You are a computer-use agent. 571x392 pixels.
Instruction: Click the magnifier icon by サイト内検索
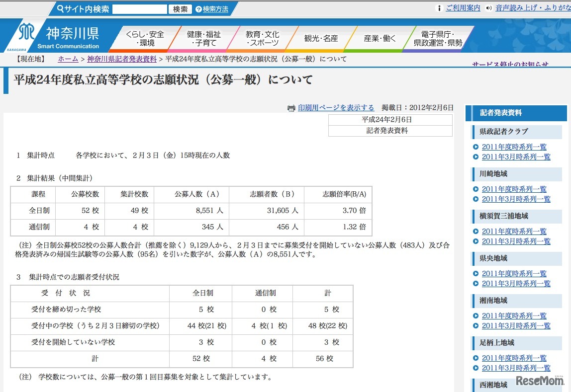tap(60, 9)
